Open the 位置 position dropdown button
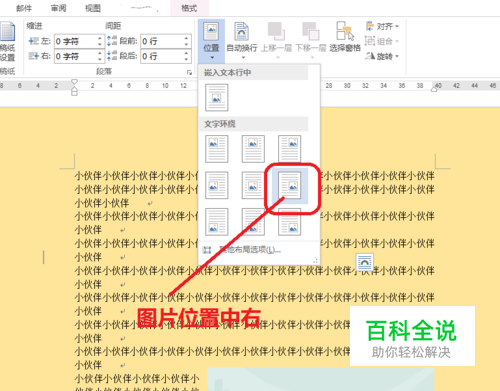 click(211, 41)
